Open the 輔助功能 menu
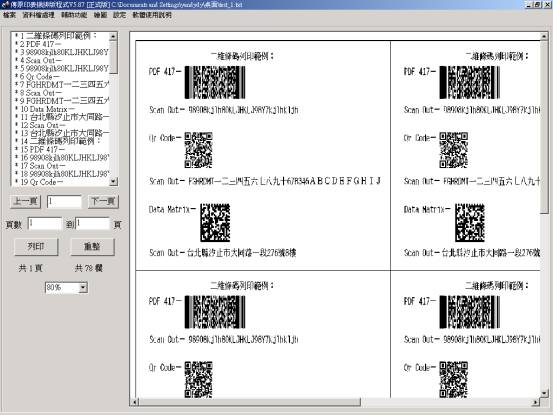The height and width of the screenshot is (415, 553). [x=74, y=15]
